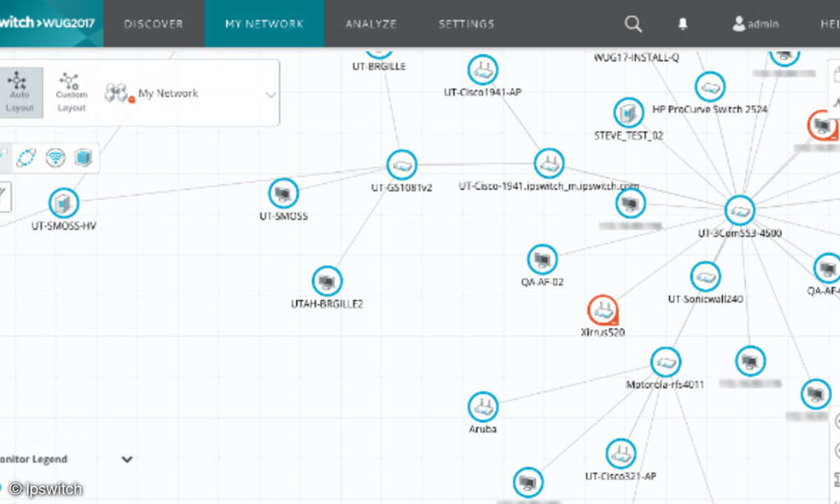The height and width of the screenshot is (504, 840).
Task: Select the Aruba access point node
Action: point(483,407)
